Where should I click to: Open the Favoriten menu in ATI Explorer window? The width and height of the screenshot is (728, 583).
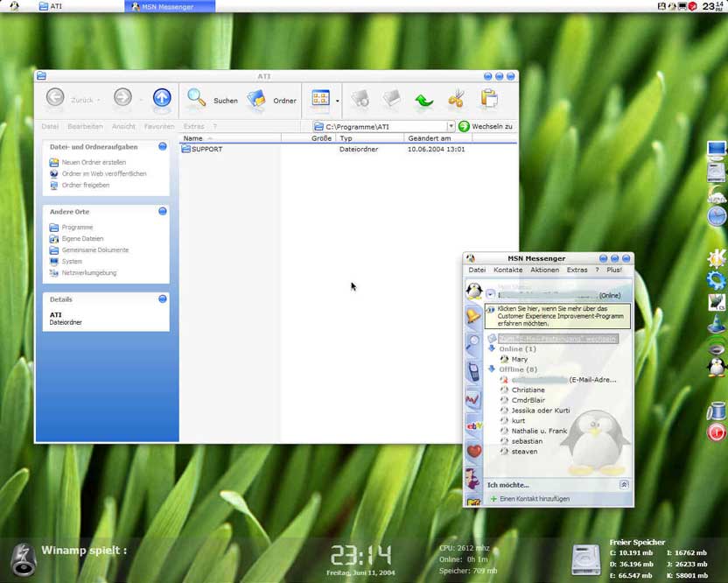pos(159,126)
